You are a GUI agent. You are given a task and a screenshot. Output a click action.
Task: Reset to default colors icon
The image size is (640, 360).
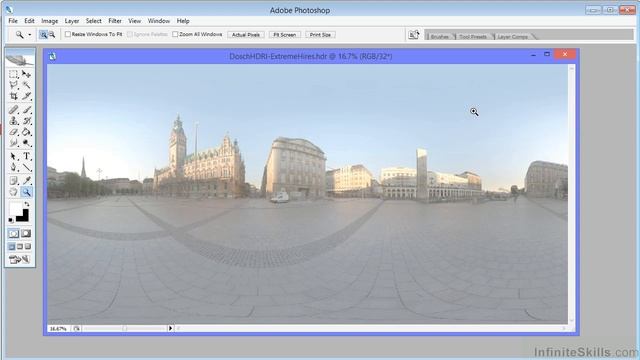coord(11,220)
